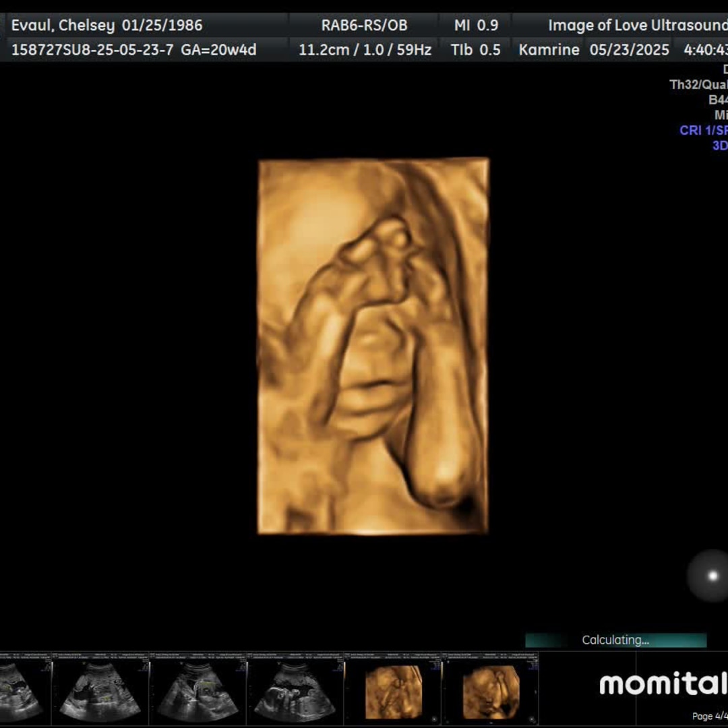
Task: Click the Image of Love Ultrasound title
Action: [637, 26]
